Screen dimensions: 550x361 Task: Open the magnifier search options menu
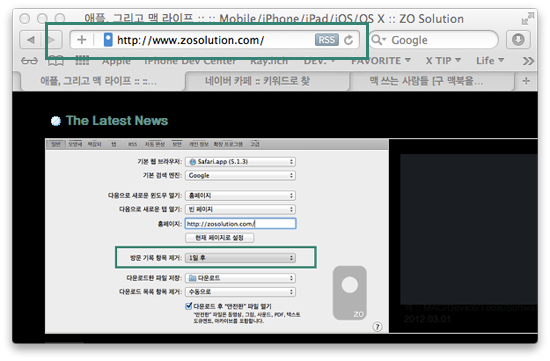(378, 40)
